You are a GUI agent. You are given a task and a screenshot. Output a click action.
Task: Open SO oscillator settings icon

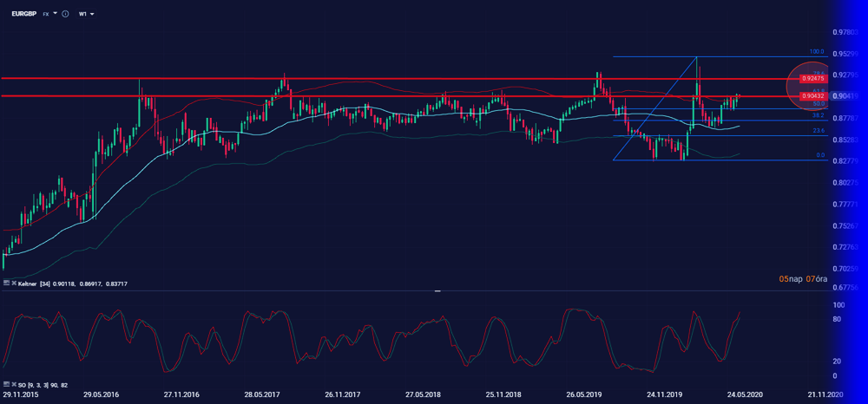[x=7, y=383]
